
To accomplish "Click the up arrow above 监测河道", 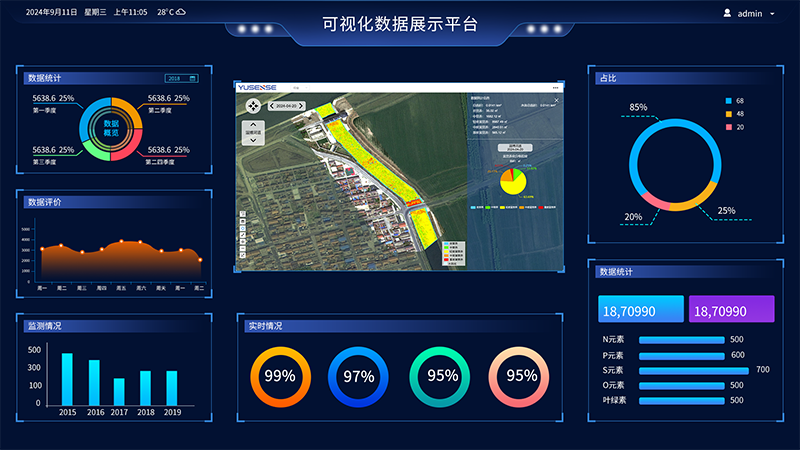I will 253,122.
